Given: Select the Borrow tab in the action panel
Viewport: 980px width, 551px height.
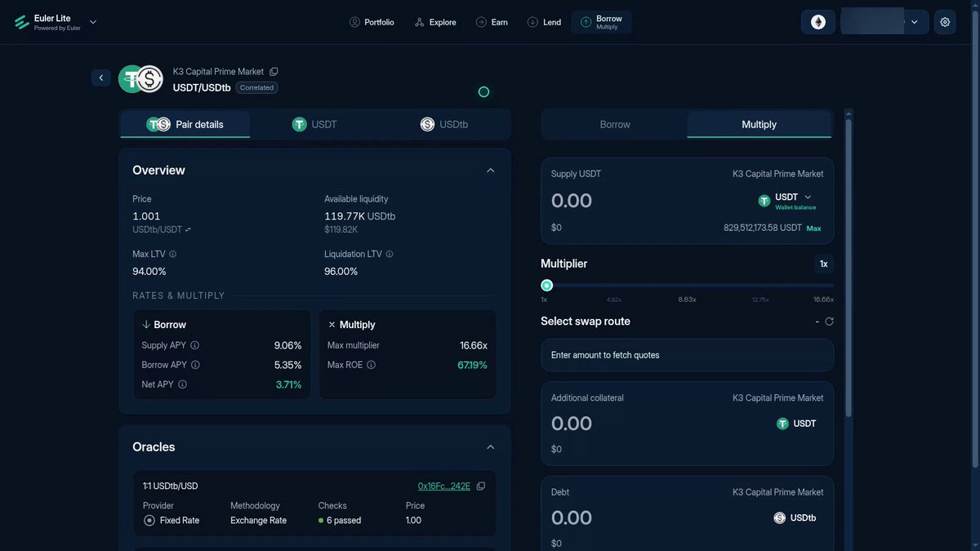Looking at the screenshot, I should point(615,124).
